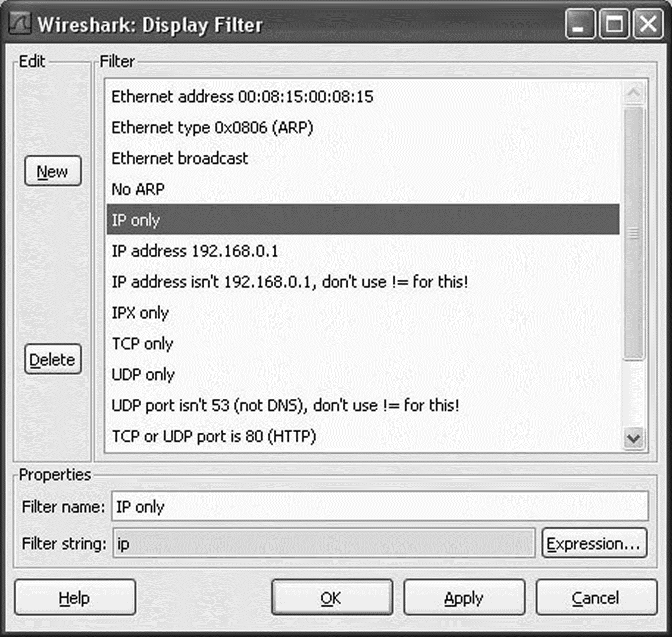The width and height of the screenshot is (672, 637).
Task: Click the filter list scrollbar thumb
Action: click(634, 233)
